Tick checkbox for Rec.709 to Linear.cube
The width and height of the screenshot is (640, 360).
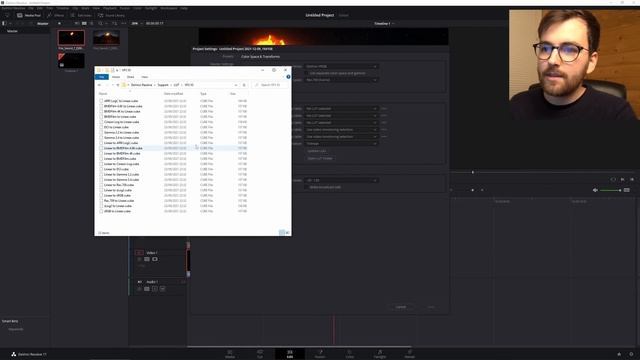click(101, 201)
